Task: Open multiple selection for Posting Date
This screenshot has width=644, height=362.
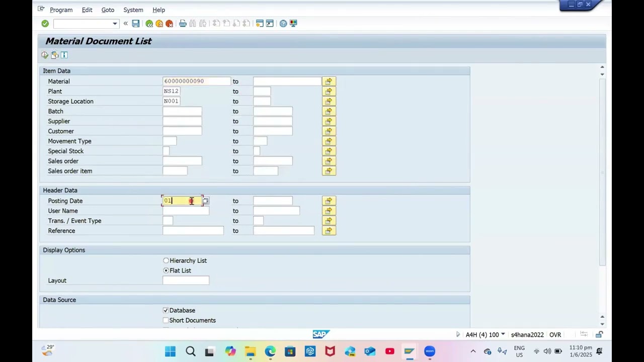Action: click(329, 201)
